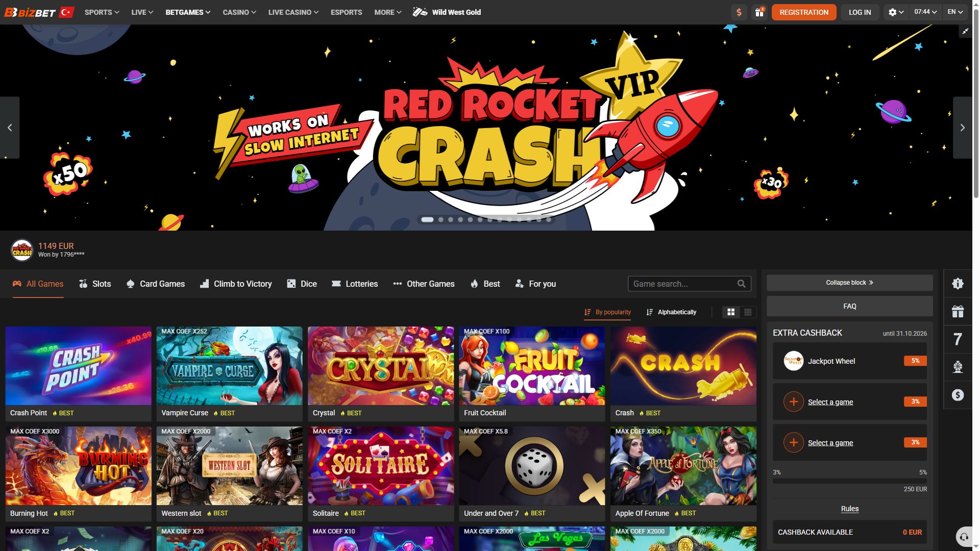
Task: Add game with first plus icon
Action: (793, 402)
